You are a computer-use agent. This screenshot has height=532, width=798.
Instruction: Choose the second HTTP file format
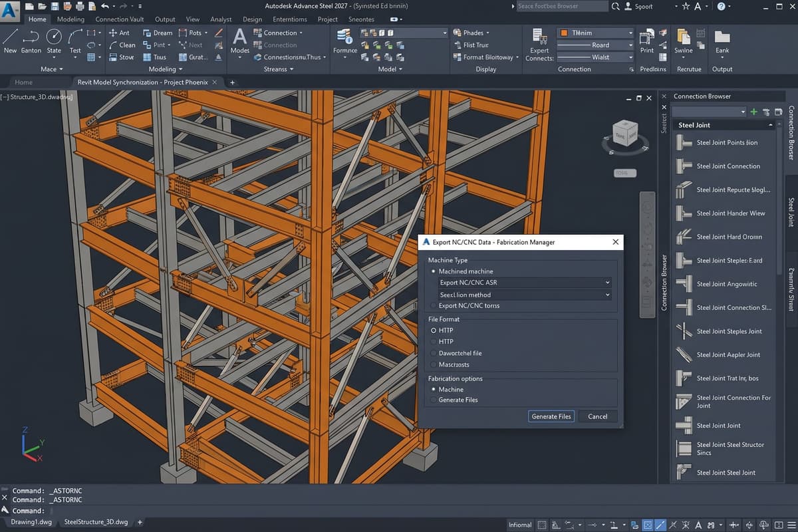click(434, 341)
